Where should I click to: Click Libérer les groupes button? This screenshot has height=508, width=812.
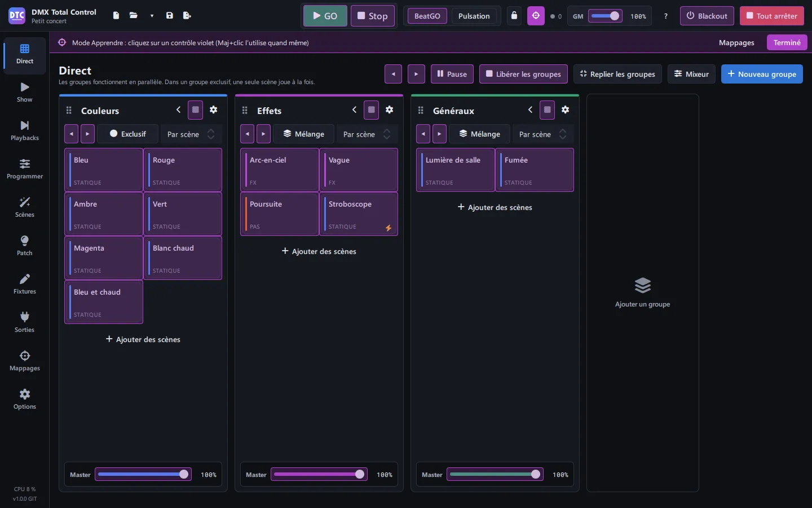point(523,74)
